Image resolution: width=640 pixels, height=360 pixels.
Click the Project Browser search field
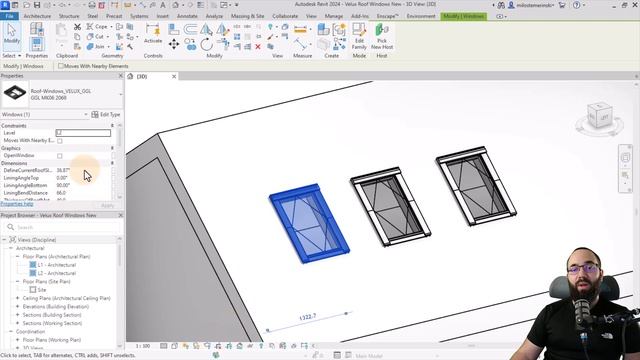point(63,227)
